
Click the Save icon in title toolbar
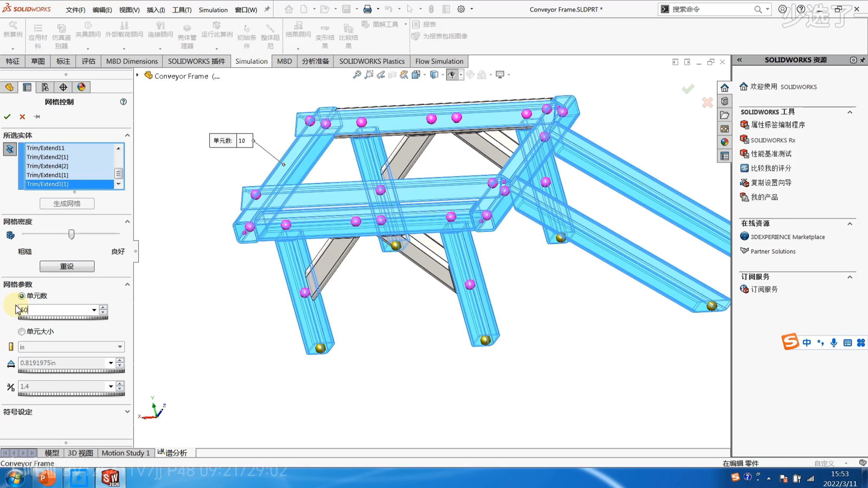point(346,9)
